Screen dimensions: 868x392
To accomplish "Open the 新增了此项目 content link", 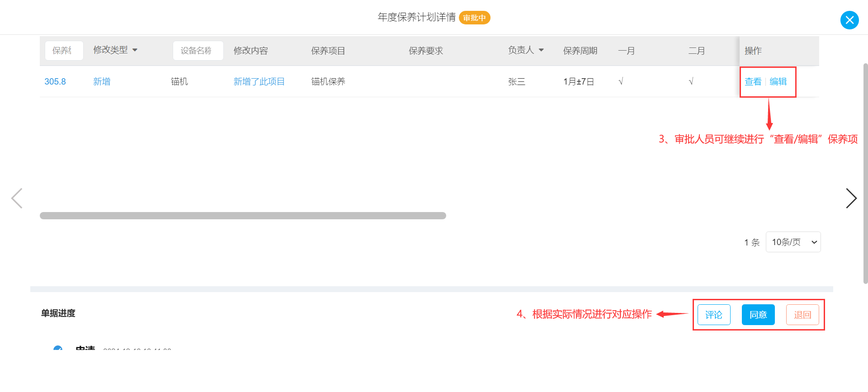I will click(x=259, y=81).
